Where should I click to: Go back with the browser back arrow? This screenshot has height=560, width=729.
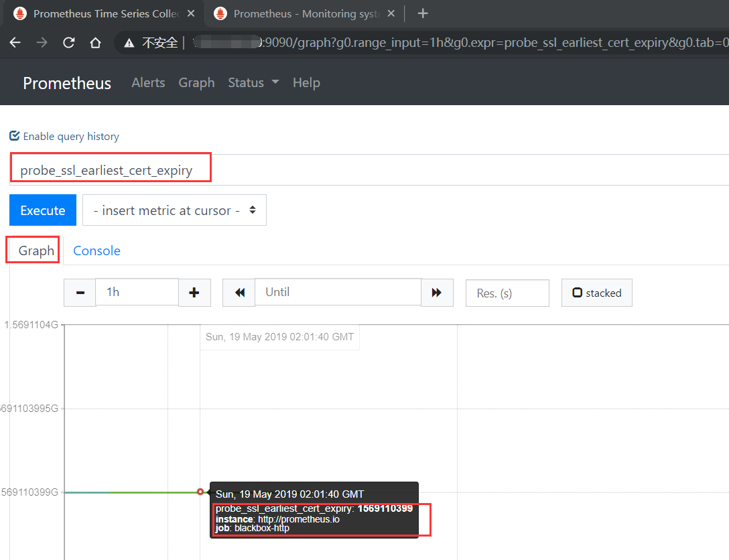(x=15, y=43)
